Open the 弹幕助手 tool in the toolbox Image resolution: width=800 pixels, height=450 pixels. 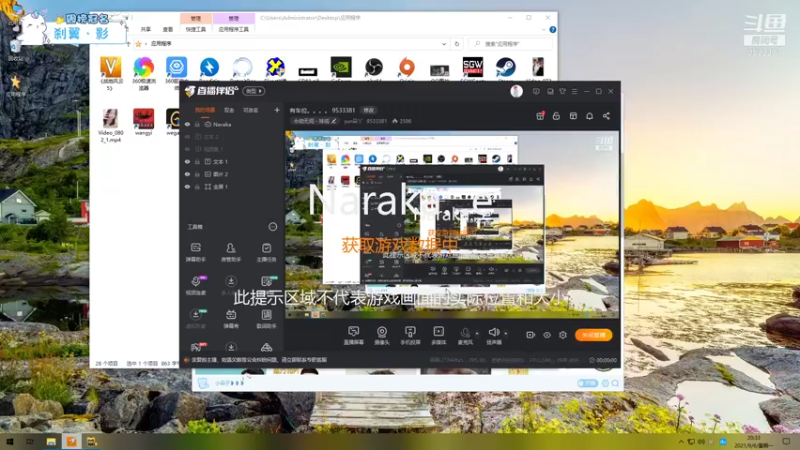(195, 252)
